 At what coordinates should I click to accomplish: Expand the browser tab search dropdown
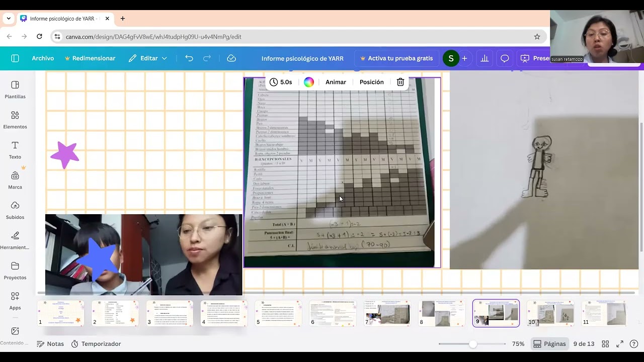tap(9, 19)
